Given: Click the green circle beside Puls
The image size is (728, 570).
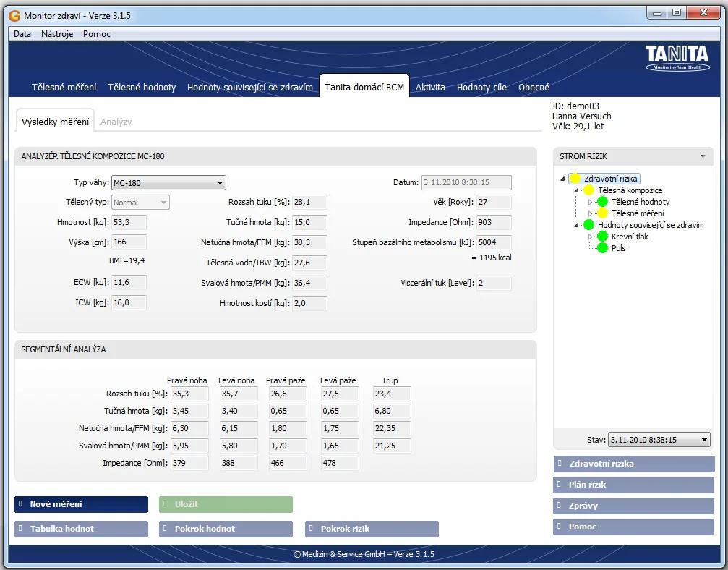Looking at the screenshot, I should coord(602,248).
